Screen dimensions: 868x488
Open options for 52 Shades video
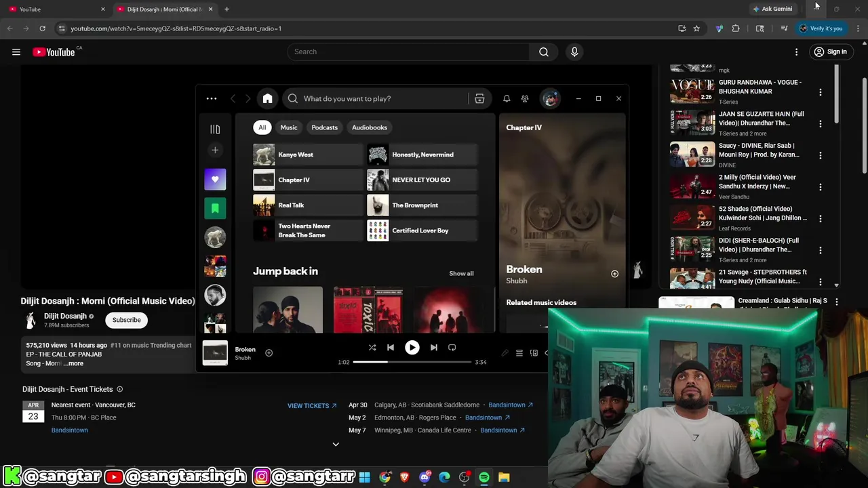(821, 219)
